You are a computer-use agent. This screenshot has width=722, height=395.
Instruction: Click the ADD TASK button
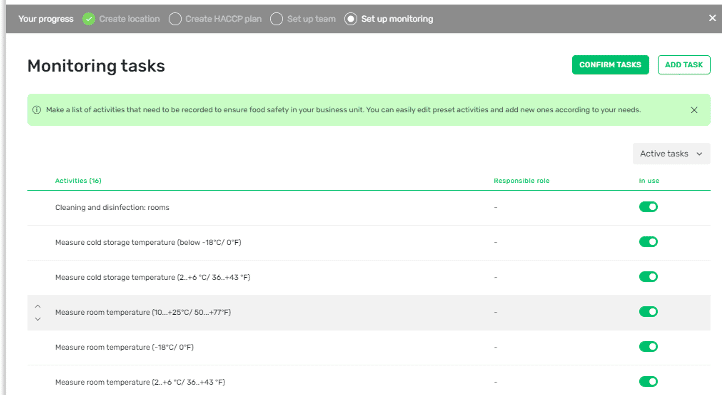click(x=684, y=65)
